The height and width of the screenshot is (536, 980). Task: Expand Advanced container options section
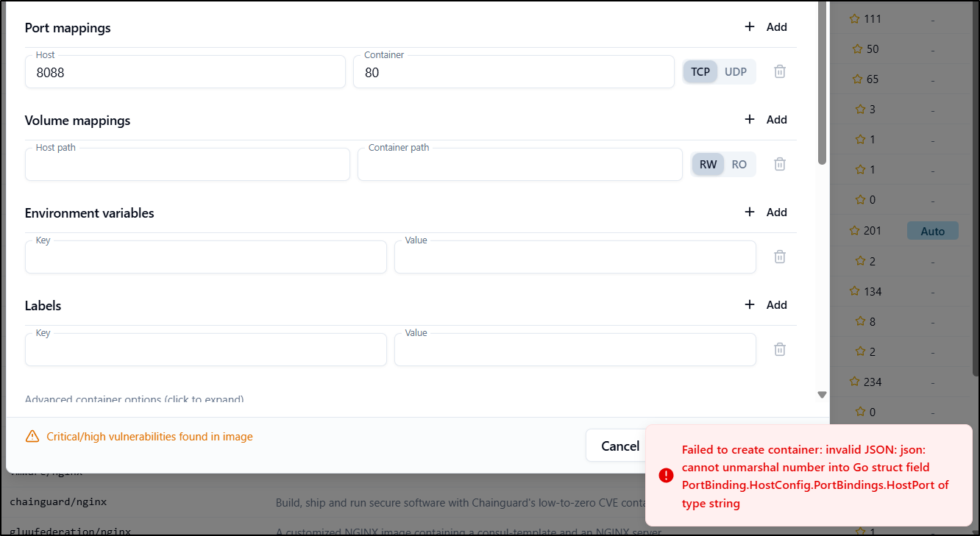135,399
